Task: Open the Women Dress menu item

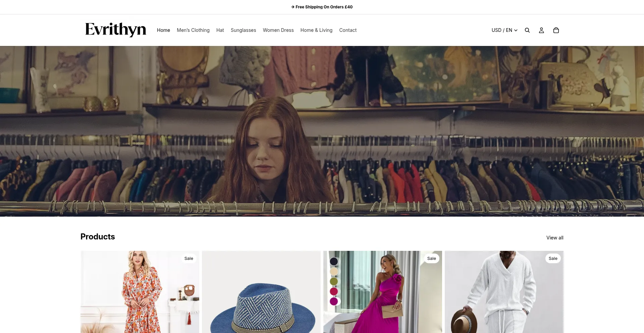Action: coord(278,30)
